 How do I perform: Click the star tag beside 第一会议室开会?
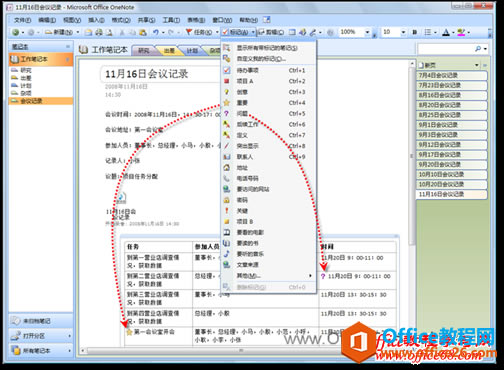[x=129, y=332]
